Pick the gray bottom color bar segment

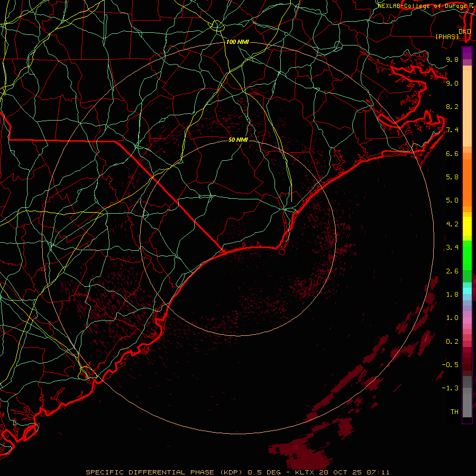pyautogui.click(x=467, y=405)
